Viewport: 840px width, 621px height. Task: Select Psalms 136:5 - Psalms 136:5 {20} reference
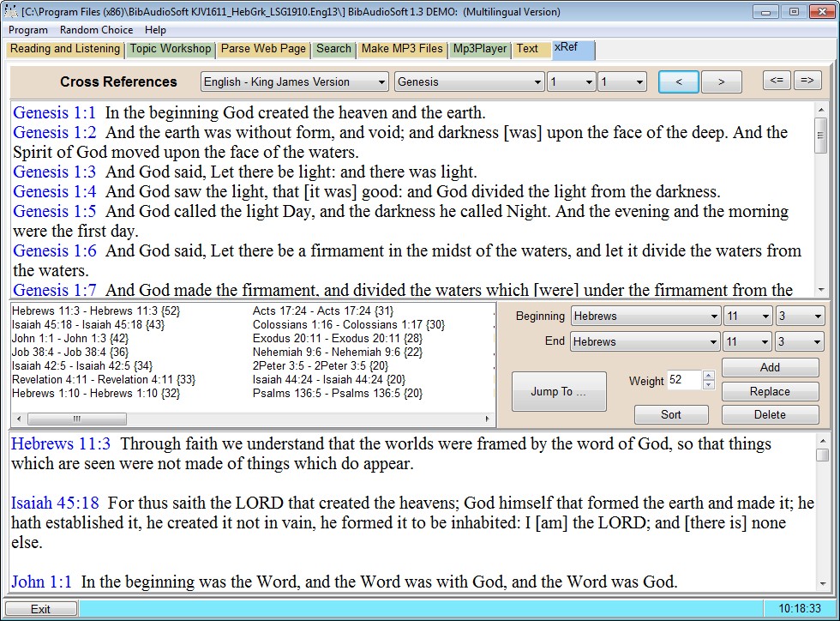click(338, 393)
